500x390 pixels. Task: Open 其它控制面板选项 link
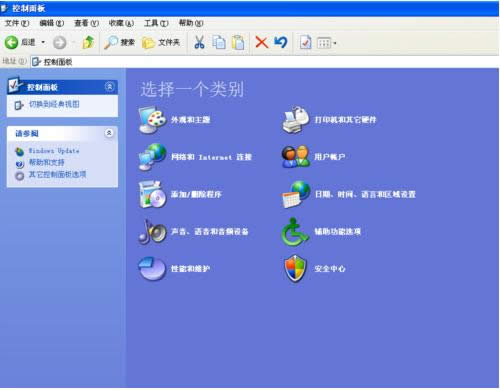(58, 174)
